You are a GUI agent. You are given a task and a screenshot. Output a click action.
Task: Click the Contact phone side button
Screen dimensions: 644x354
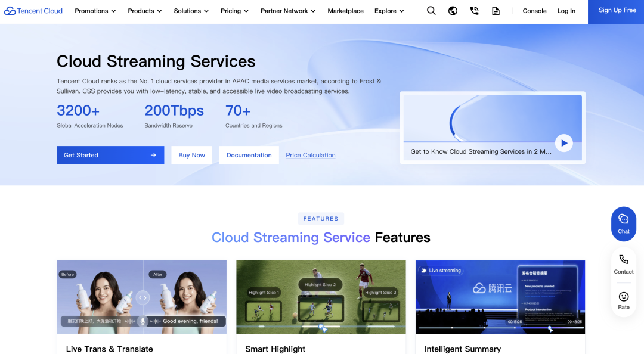624,265
